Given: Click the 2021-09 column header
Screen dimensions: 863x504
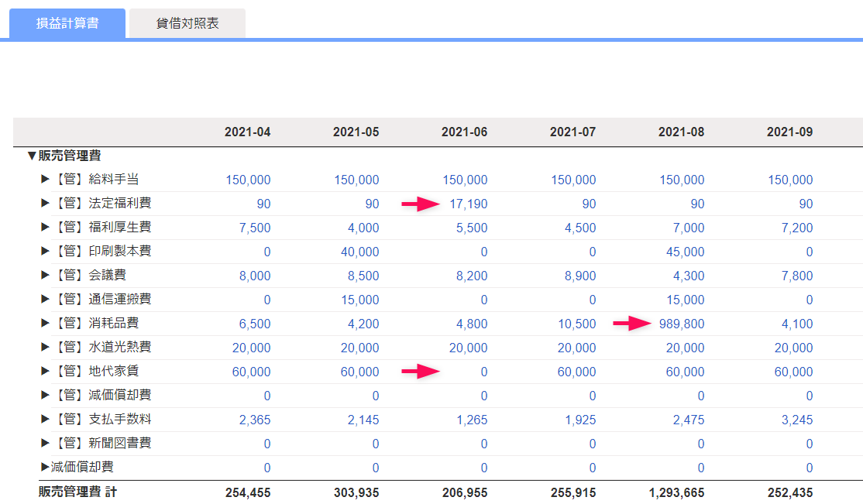Looking at the screenshot, I should point(790,132).
